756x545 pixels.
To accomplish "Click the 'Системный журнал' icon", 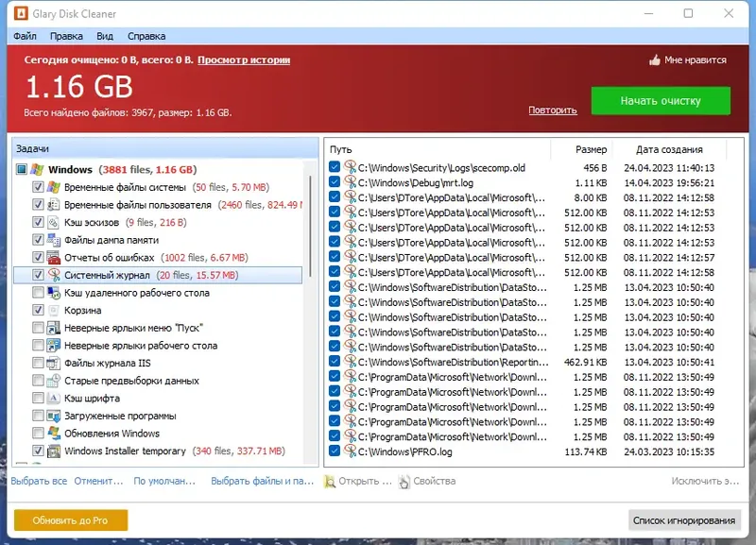I will (x=54, y=275).
